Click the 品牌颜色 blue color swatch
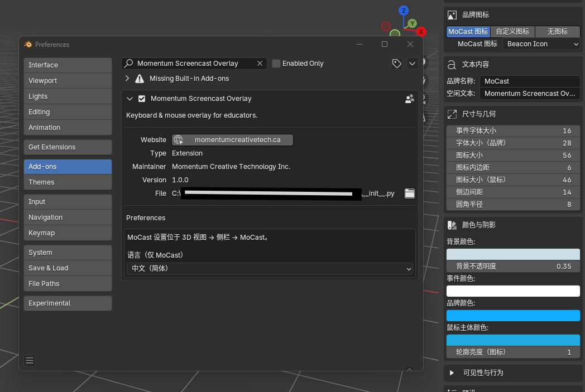This screenshot has height=392, width=585. (513, 316)
